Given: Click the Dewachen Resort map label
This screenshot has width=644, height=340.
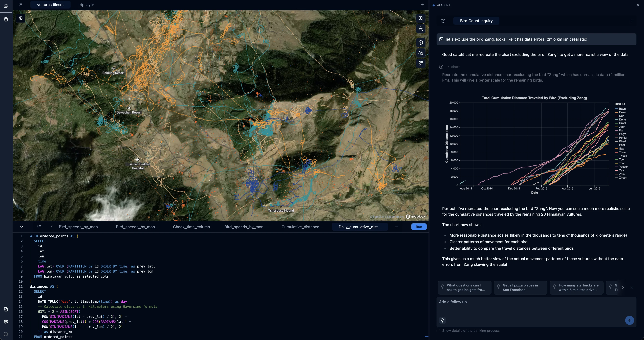Looking at the screenshot, I should point(129,112).
